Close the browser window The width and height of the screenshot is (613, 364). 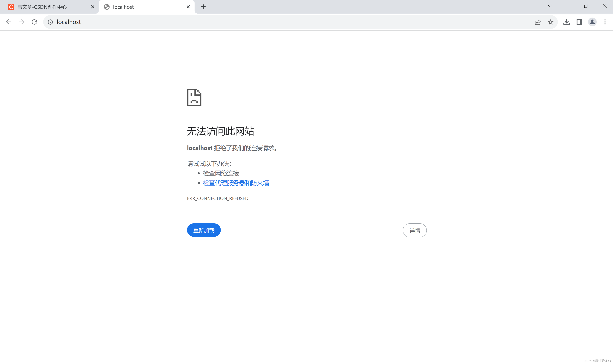point(604,6)
